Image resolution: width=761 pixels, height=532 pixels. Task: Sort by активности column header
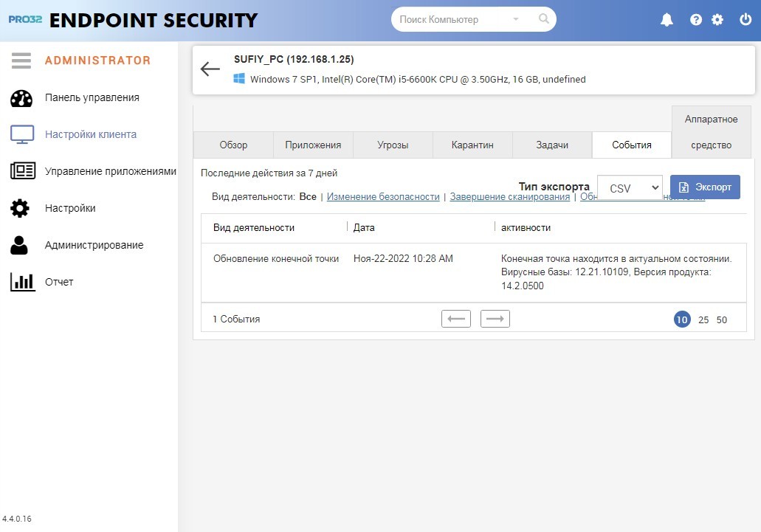coord(526,227)
